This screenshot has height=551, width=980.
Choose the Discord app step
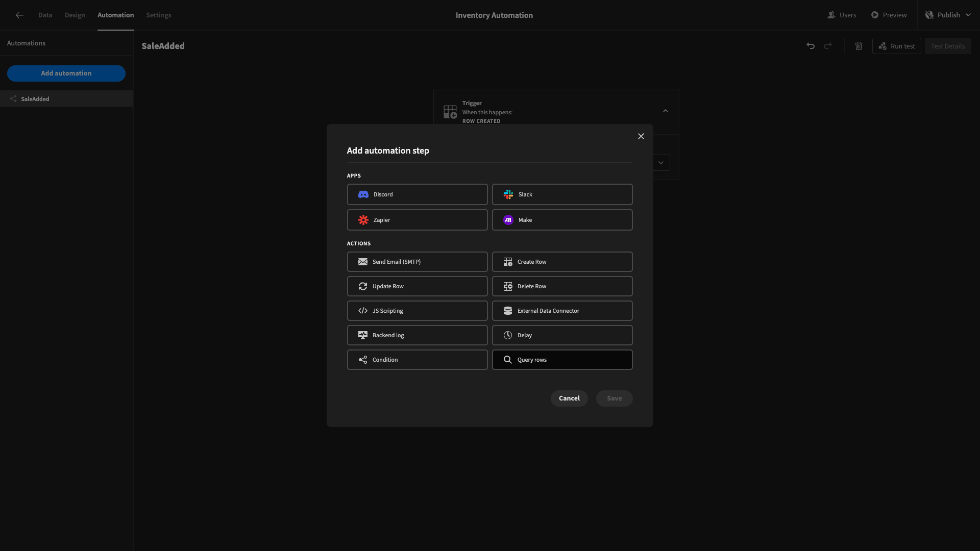(418, 194)
